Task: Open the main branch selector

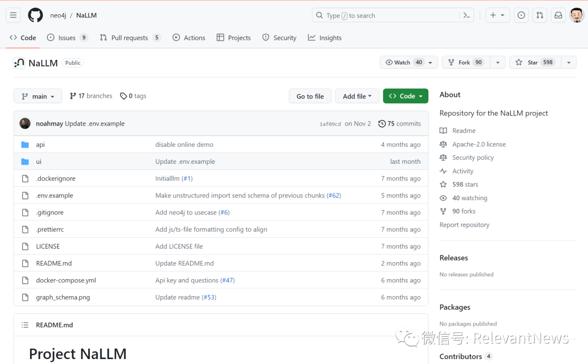Action: (x=38, y=96)
